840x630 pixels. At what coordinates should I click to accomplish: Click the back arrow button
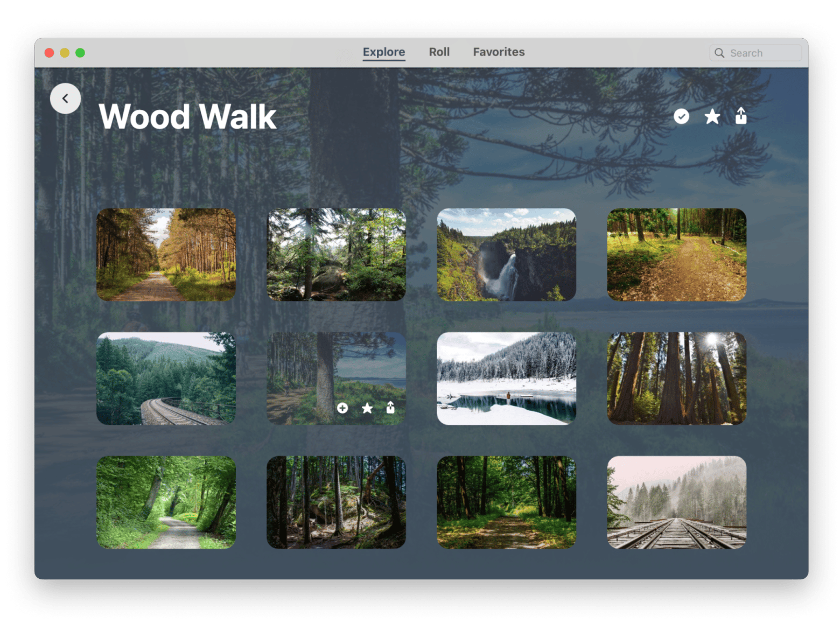pos(65,99)
